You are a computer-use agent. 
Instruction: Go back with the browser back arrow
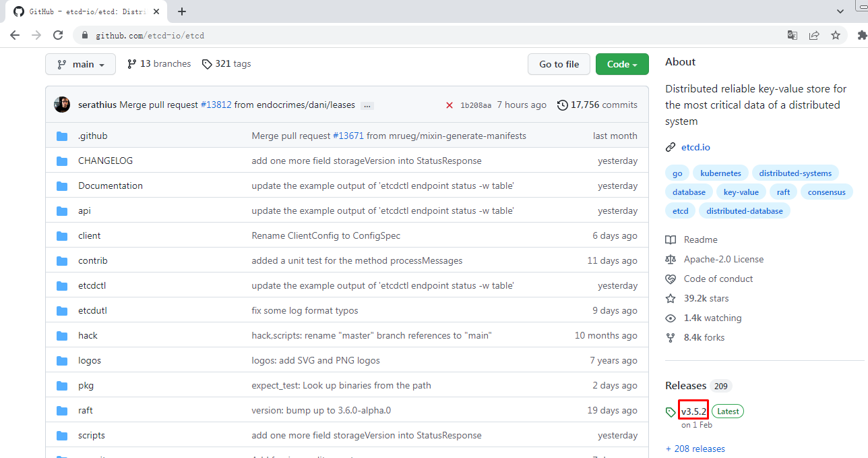[15, 35]
